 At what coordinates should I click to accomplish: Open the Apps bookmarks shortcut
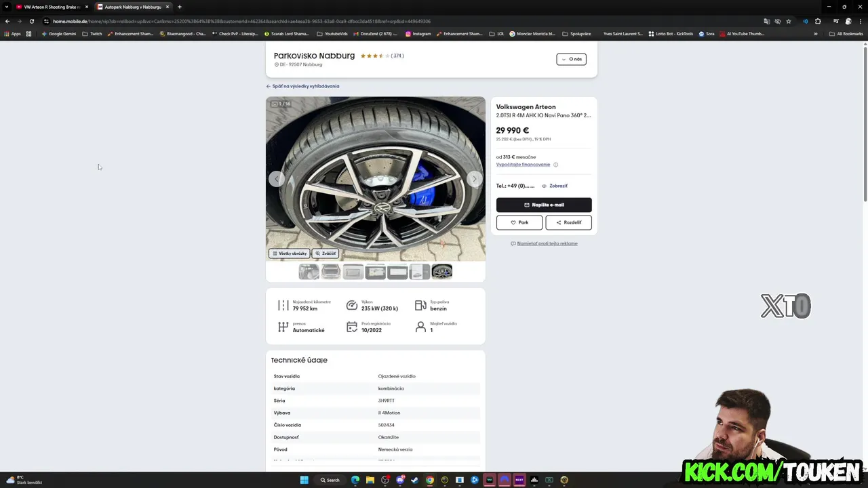click(x=13, y=34)
